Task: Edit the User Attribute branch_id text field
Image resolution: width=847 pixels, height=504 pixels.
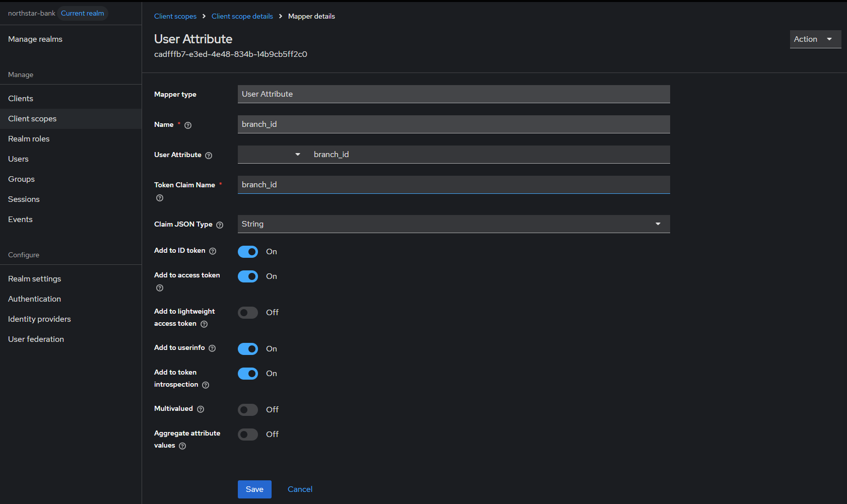Action: point(490,155)
